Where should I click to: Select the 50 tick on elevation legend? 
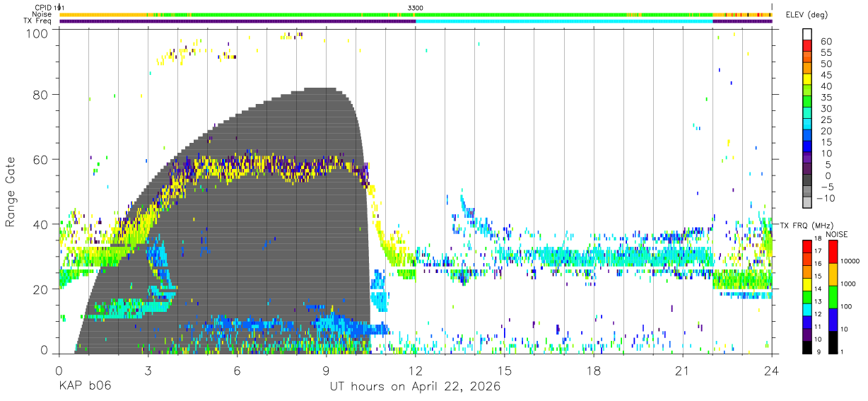pyautogui.click(x=826, y=64)
